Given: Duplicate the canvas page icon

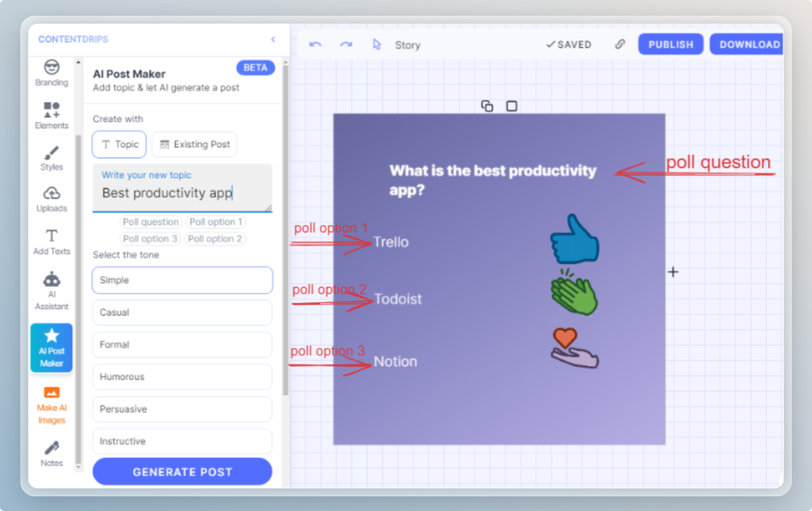Looking at the screenshot, I should (x=487, y=106).
